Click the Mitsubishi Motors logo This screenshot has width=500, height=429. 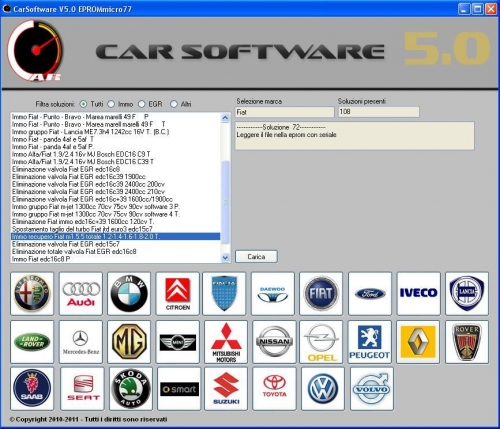[226, 342]
